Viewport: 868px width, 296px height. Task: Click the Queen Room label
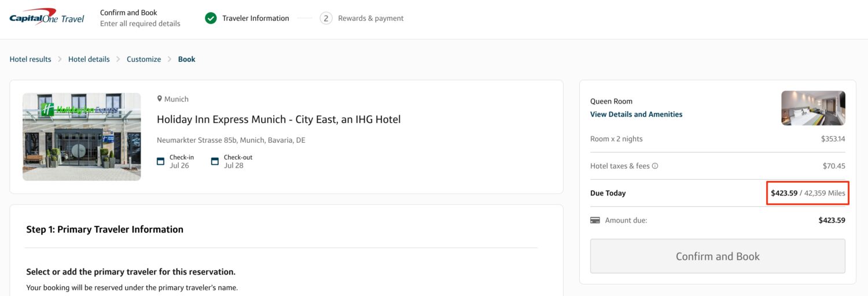611,101
